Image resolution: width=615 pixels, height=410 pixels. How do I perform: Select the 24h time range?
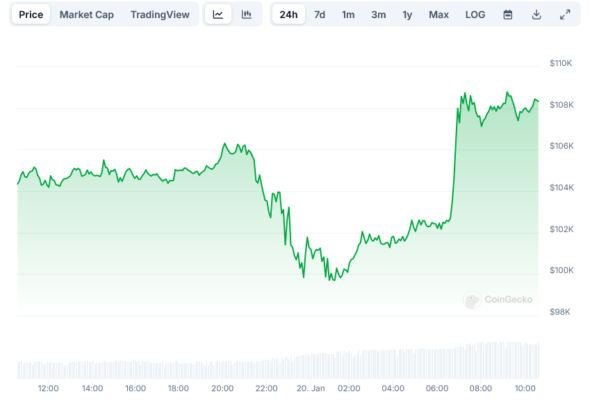coord(289,15)
